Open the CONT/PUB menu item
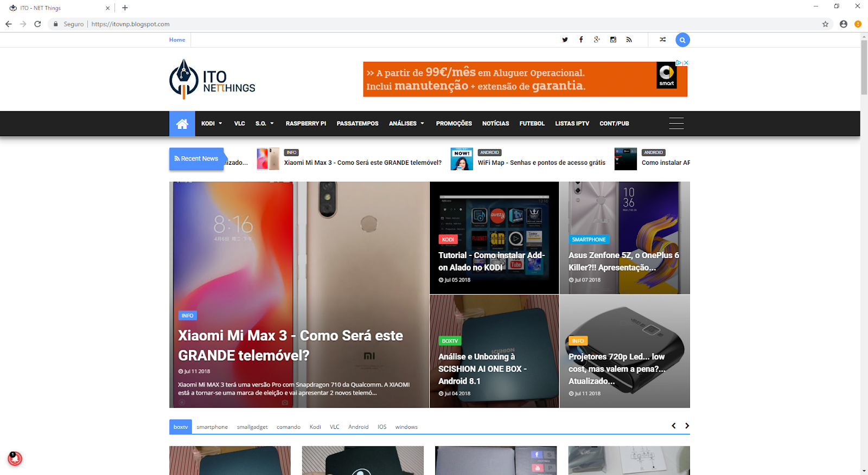 pos(614,124)
